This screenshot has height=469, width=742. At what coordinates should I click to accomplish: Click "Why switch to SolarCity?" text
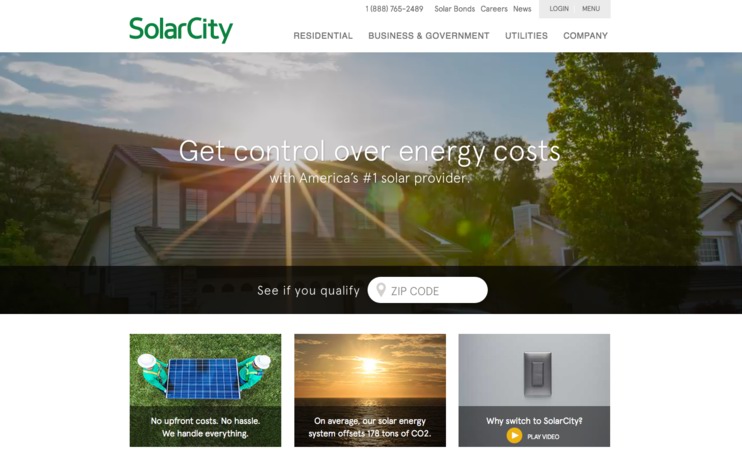pyautogui.click(x=534, y=421)
